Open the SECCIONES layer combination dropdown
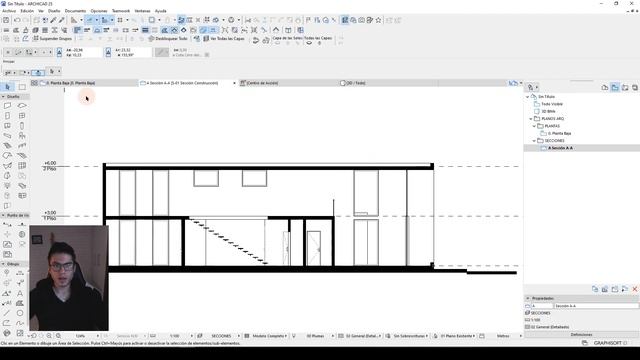Viewport: 640px width, 360px height. coord(239,336)
